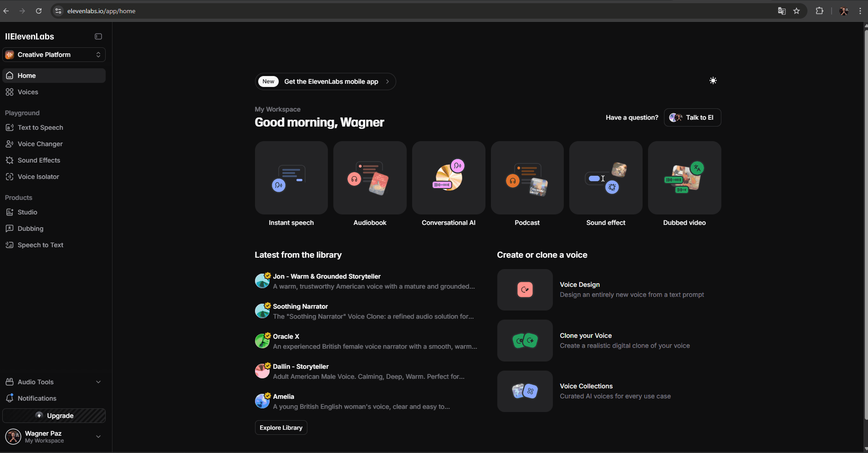Expand the Audio Tools chevron
The height and width of the screenshot is (453, 868).
point(98,382)
